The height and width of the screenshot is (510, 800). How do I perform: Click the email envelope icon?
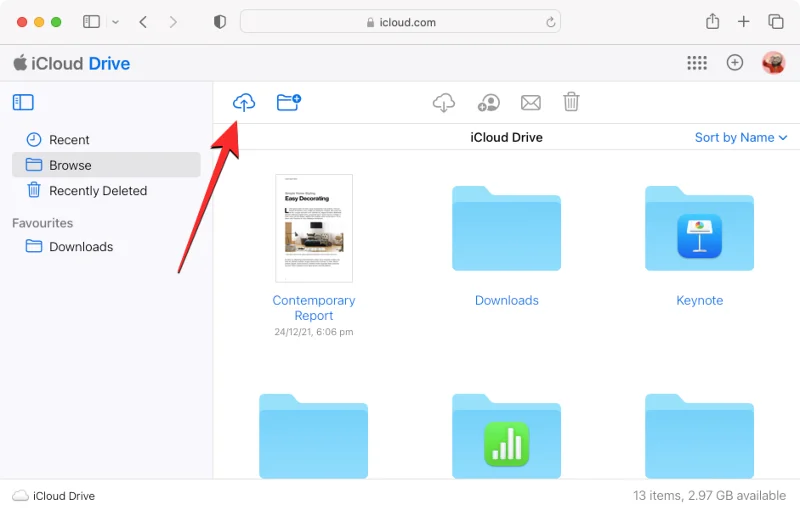click(x=531, y=102)
